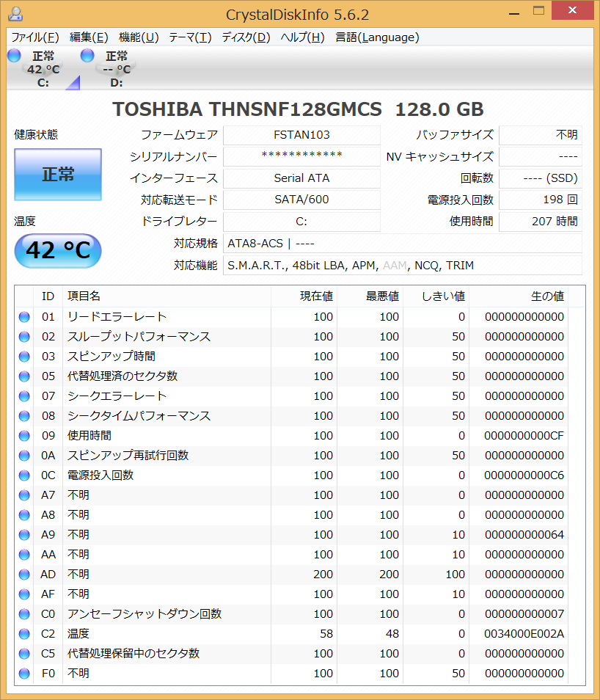Click status orb for row 05 代替処理済のセクタ数

(x=24, y=376)
